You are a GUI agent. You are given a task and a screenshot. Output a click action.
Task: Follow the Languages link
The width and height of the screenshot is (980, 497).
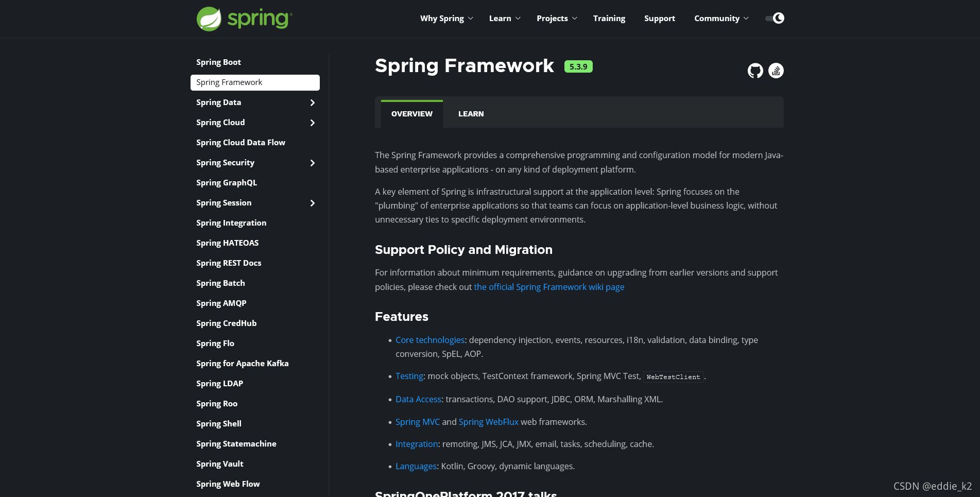click(416, 466)
